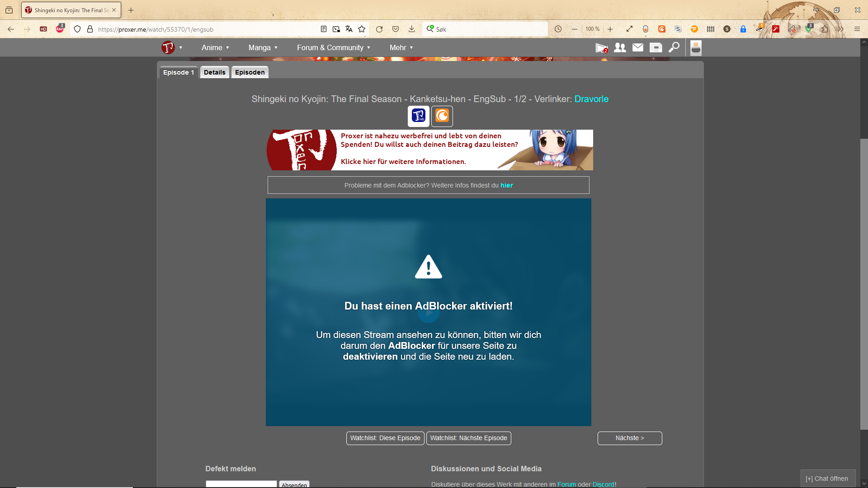Select the Proxer HD stream icon

pyautogui.click(x=418, y=116)
